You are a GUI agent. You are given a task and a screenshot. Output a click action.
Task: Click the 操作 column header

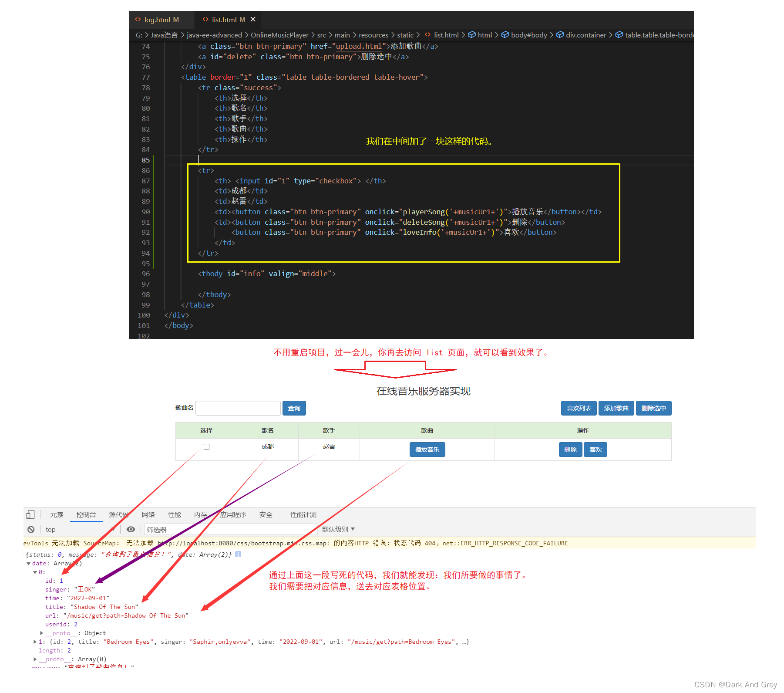(583, 430)
